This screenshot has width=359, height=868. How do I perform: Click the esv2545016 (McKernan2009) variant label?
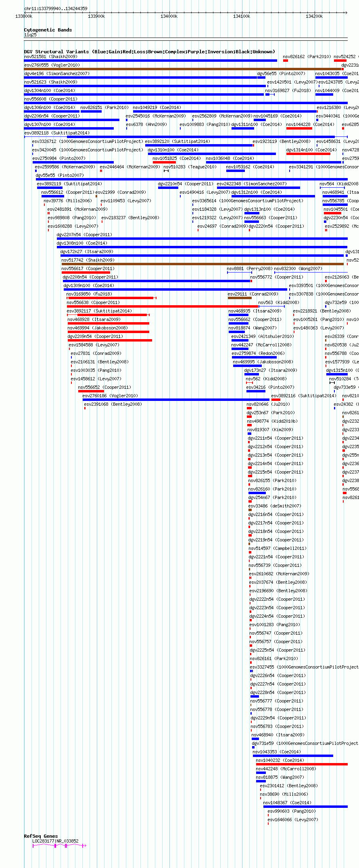tap(156, 116)
